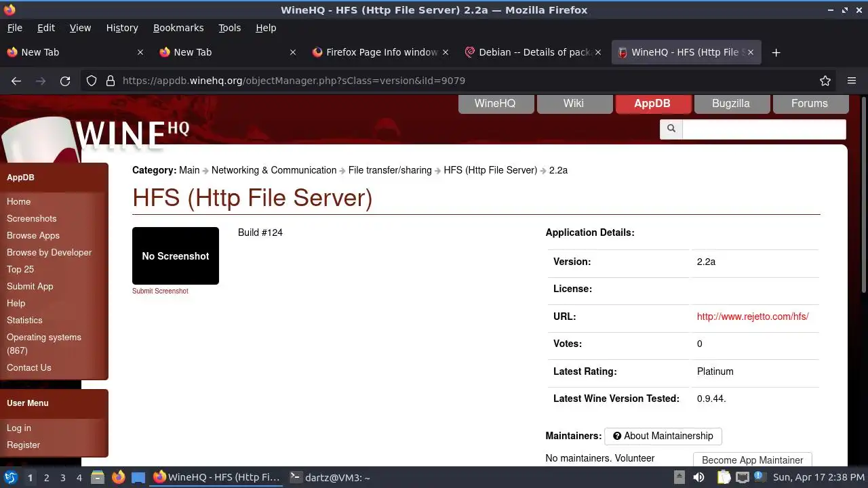
Task: Click Log in in User Menu
Action: (19, 428)
